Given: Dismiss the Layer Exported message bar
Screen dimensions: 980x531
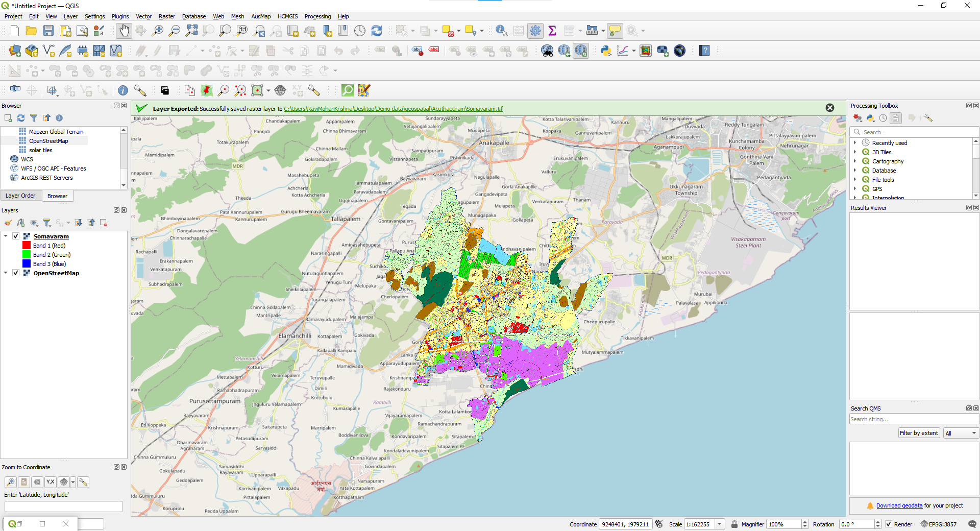Looking at the screenshot, I should pyautogui.click(x=830, y=108).
